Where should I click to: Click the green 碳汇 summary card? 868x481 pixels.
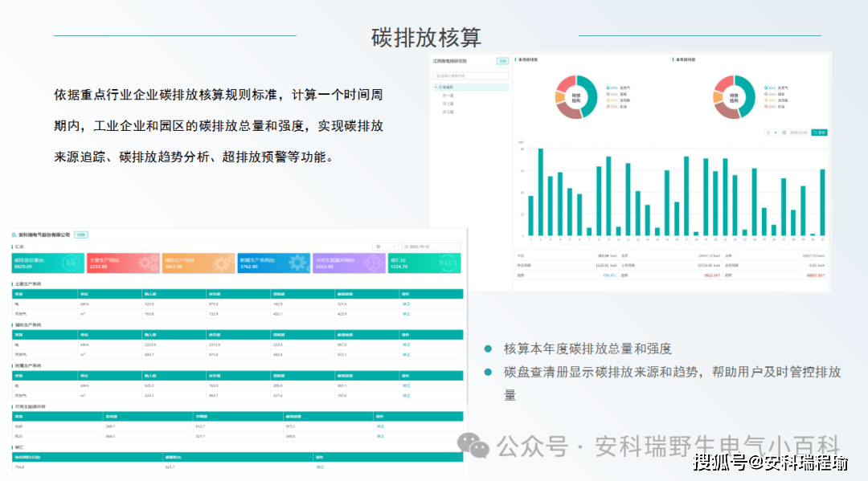[424, 263]
